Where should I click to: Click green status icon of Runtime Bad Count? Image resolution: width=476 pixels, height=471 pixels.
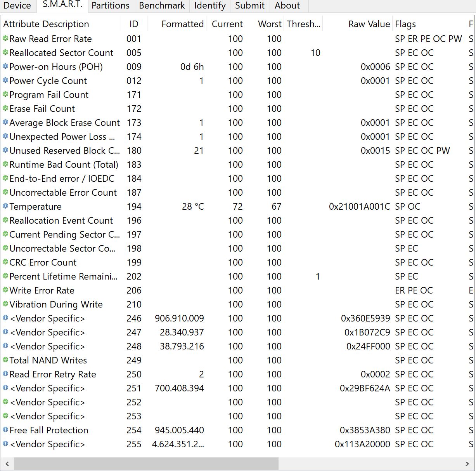coord(5,164)
